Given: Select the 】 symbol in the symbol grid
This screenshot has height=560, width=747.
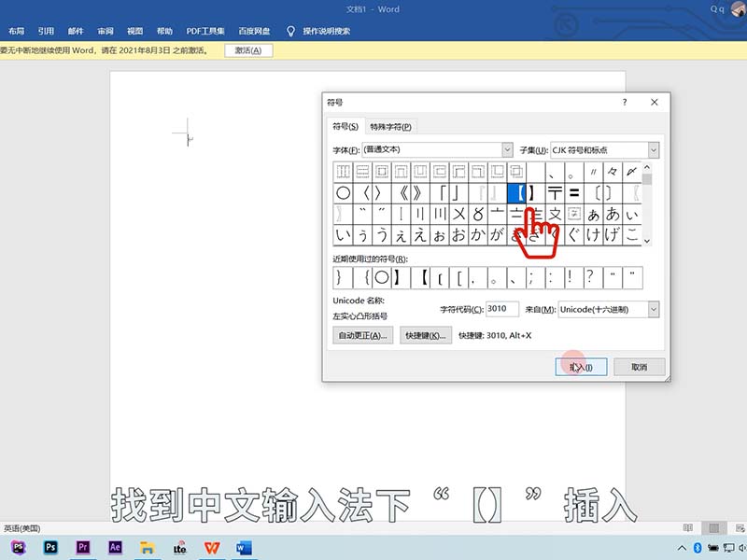Looking at the screenshot, I should click(x=535, y=193).
